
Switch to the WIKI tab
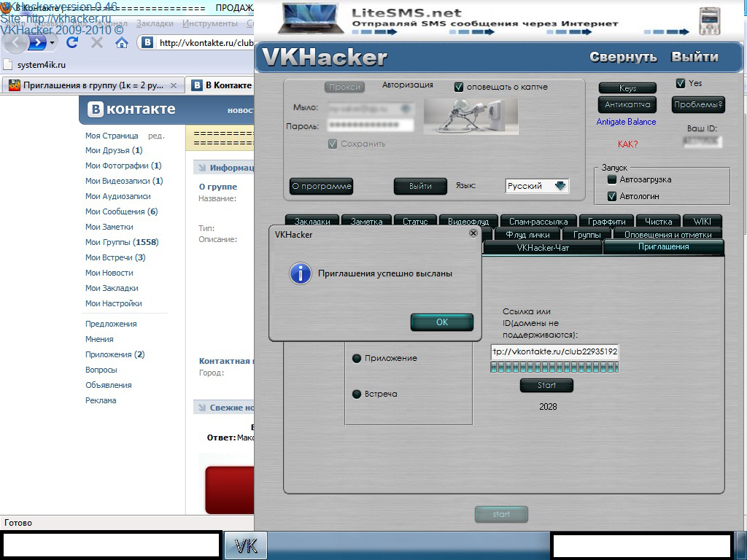point(703,221)
